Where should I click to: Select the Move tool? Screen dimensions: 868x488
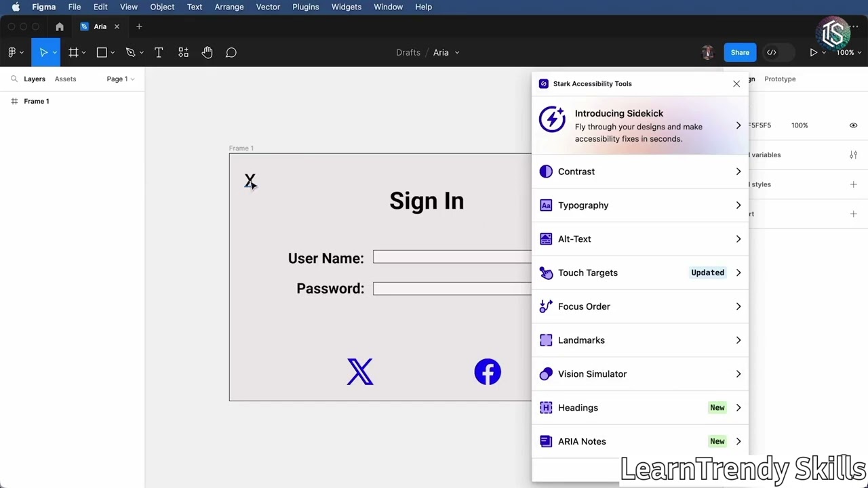43,52
